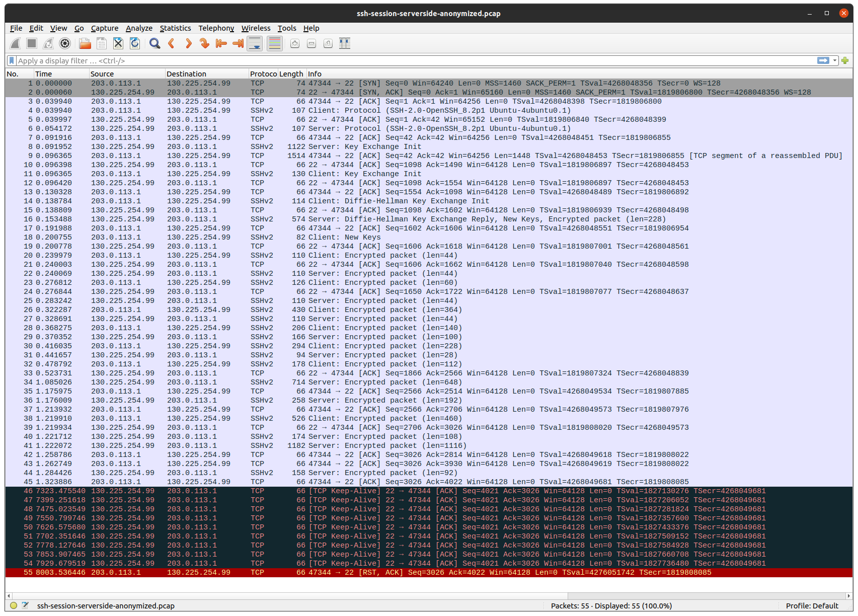Sort by the Source column header
858x616 pixels.
click(127, 74)
